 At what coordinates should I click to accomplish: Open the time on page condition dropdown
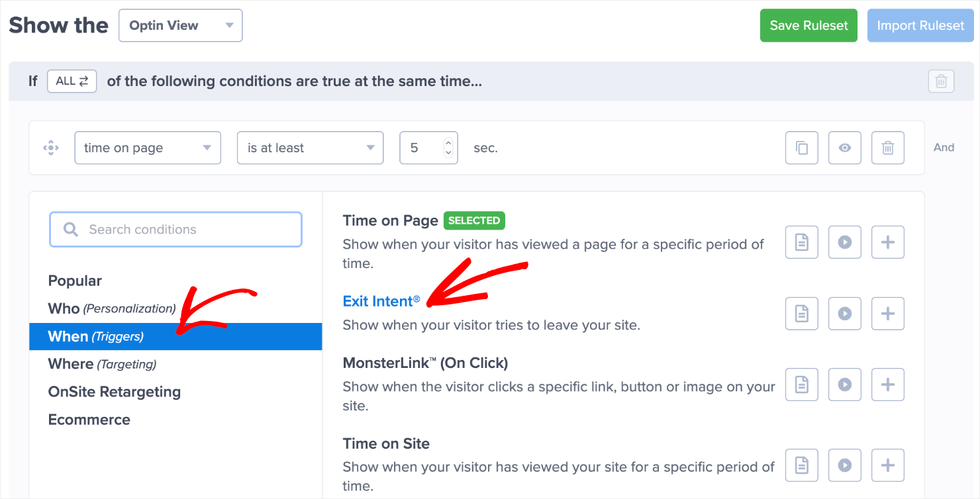tap(147, 148)
